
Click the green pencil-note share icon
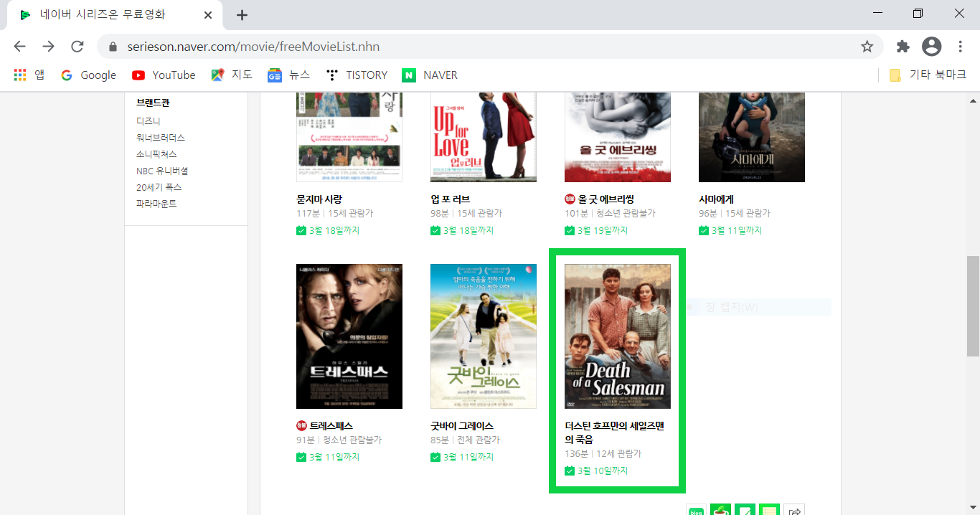[x=745, y=510]
